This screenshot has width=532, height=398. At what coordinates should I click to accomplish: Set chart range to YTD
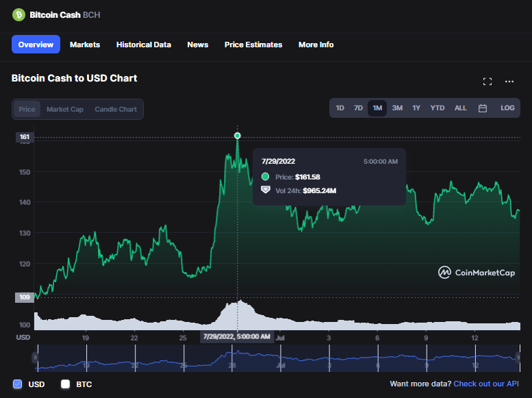(x=438, y=108)
